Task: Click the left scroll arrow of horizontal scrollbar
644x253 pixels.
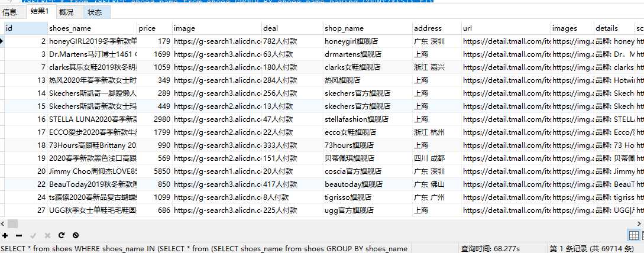Action: tap(4, 224)
